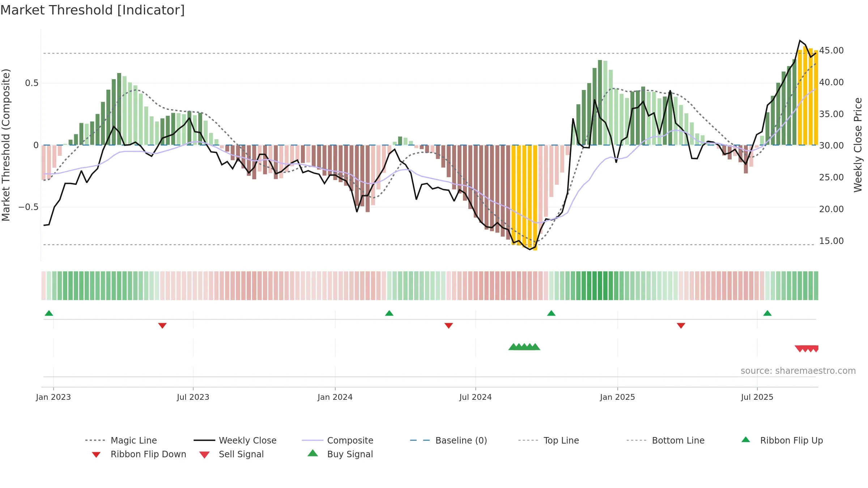The image size is (868, 488).
Task: Click the Jan 2025 x-axis label
Action: (618, 397)
